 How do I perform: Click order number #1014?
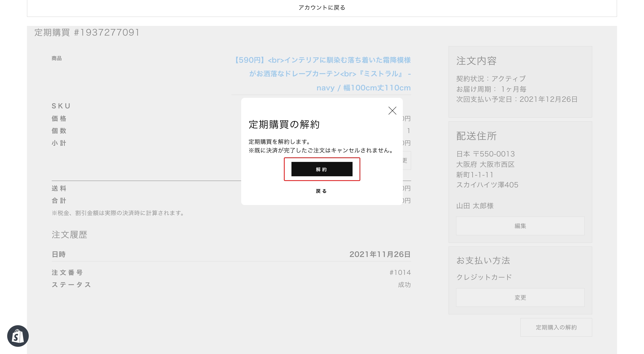(400, 272)
